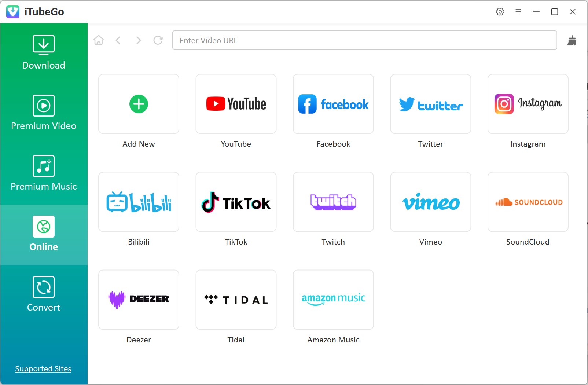Select the SoundCloud site tile
Screen dimensions: 588x385
click(528, 202)
